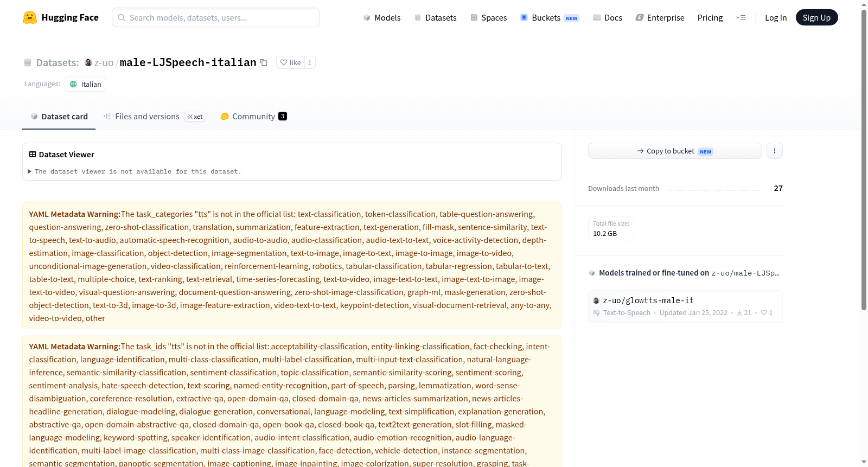Select the Dataset card tab
The width and height of the screenshot is (868, 467).
[59, 117]
